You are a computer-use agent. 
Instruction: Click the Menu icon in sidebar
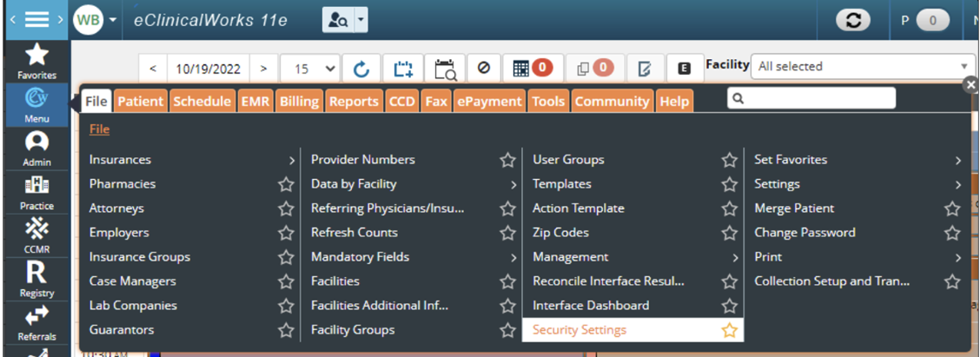[x=36, y=105]
